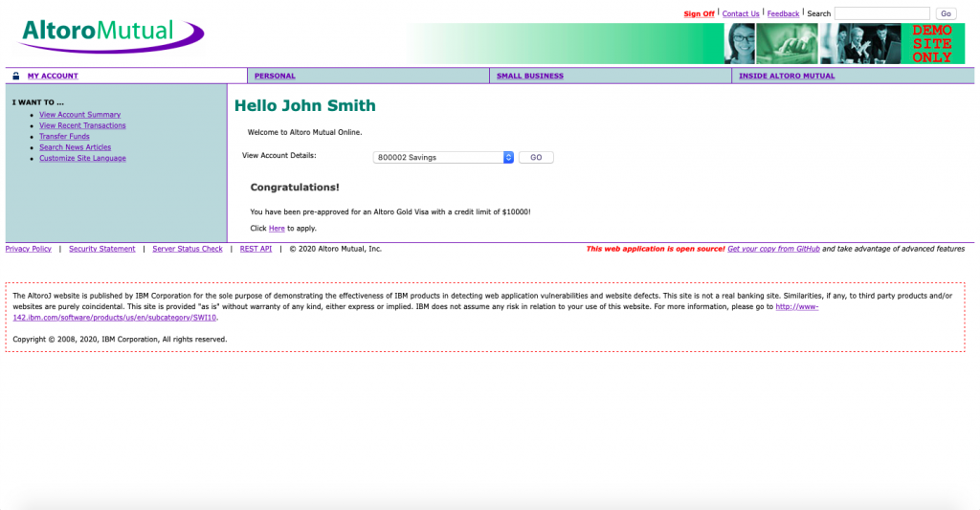Click the woman with glasses header photo

pyautogui.click(x=740, y=44)
